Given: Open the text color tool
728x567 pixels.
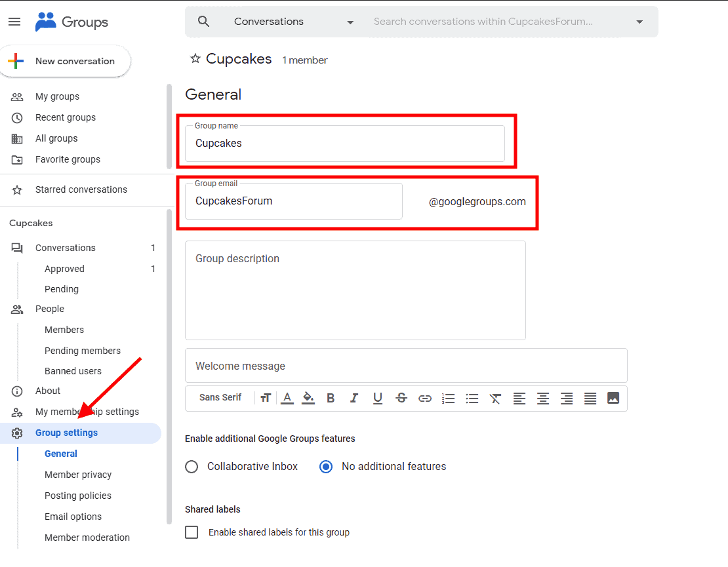Looking at the screenshot, I should click(x=287, y=398).
